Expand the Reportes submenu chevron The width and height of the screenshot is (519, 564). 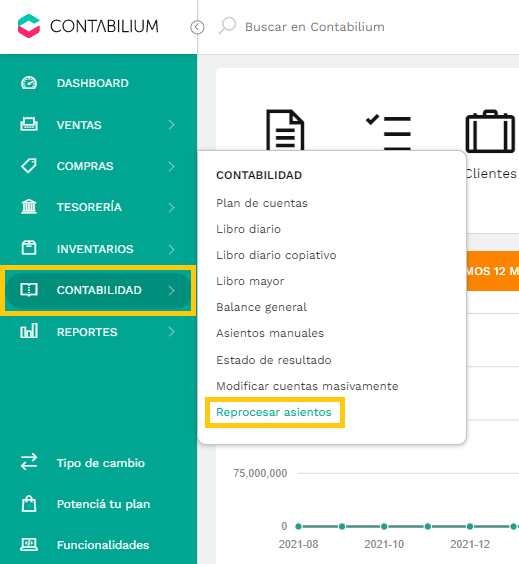point(172,332)
